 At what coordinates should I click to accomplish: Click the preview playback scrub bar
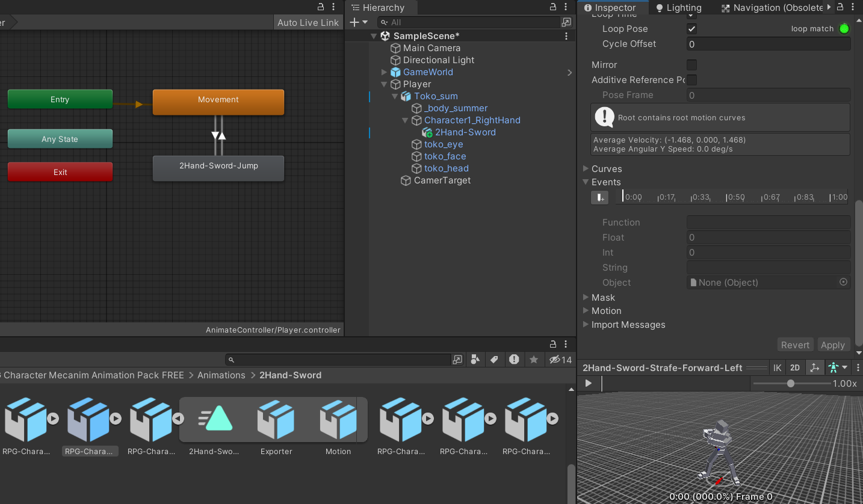676,383
